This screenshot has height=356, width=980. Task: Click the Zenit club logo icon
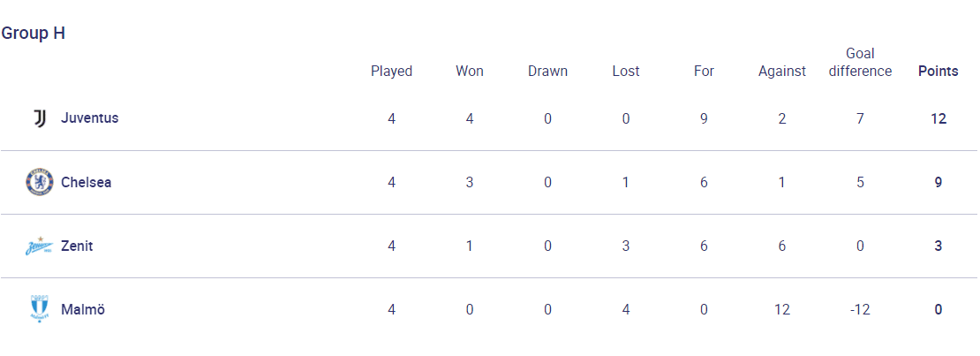tap(39, 246)
